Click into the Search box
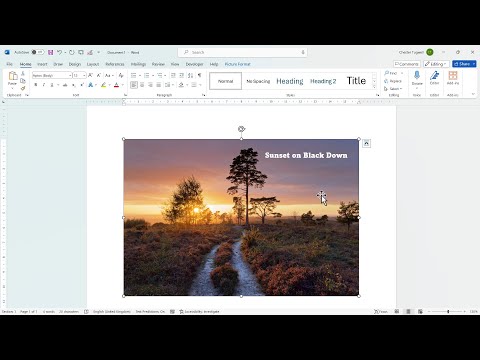The width and height of the screenshot is (480, 360). 242,52
